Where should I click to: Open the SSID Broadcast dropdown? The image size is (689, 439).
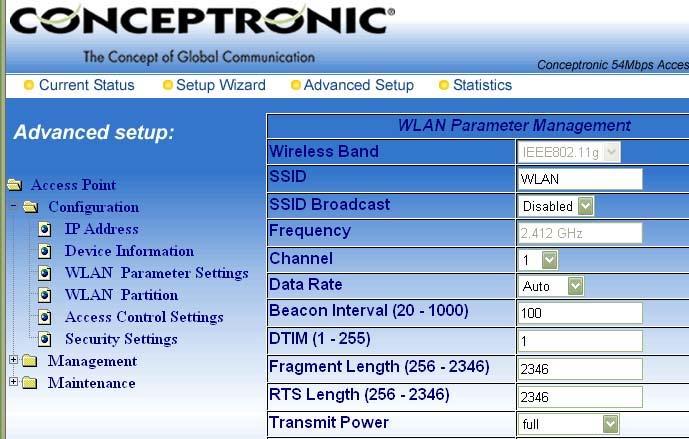556,206
